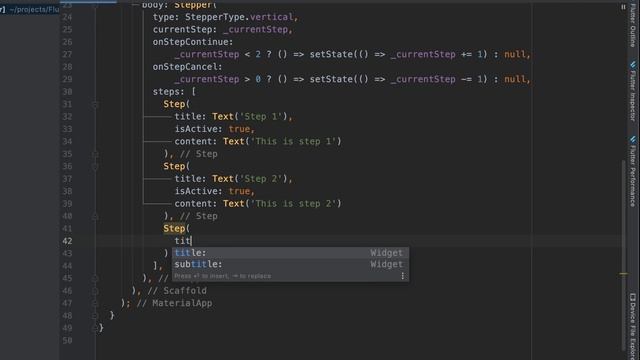This screenshot has width=640, height=360.
Task: Click '_currentStep' value on the currentStep line 25
Action: [257, 30]
